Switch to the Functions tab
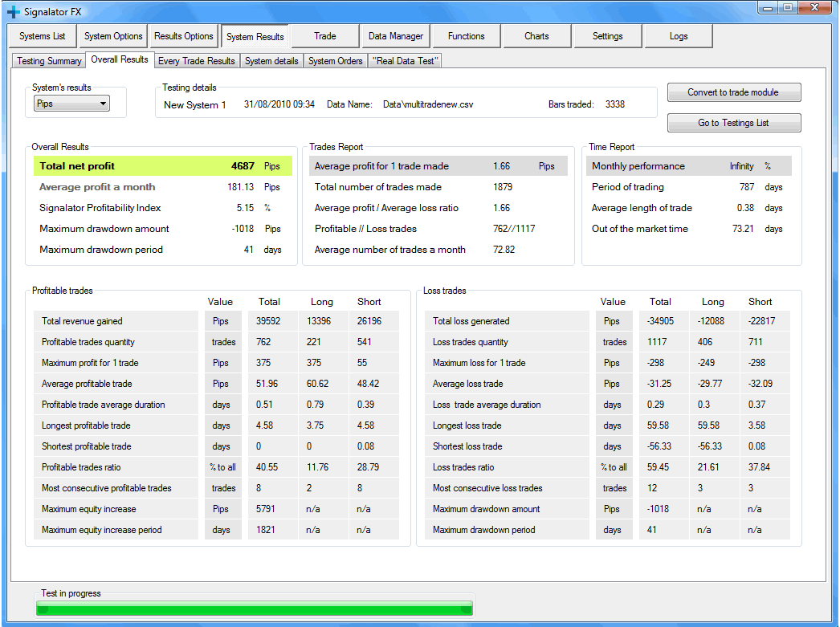The width and height of the screenshot is (840, 627). (466, 36)
